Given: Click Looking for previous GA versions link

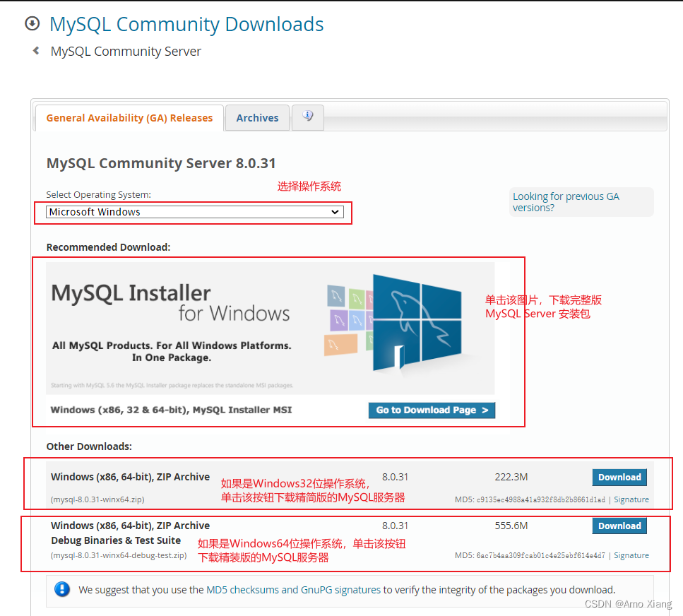Looking at the screenshot, I should coord(566,202).
